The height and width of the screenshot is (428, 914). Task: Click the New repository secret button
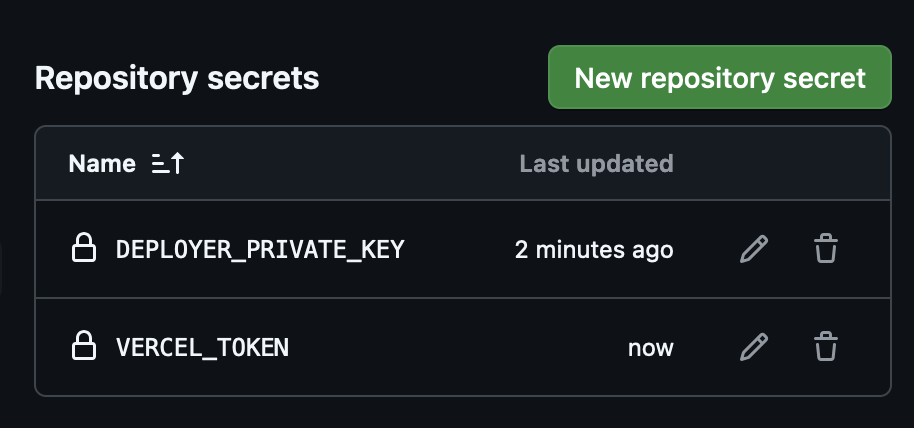(x=719, y=78)
